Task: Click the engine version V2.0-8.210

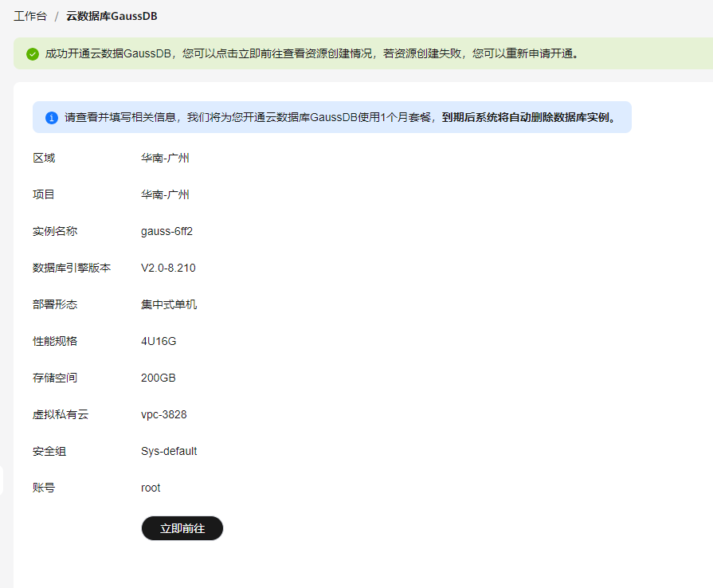Action: pyautogui.click(x=168, y=268)
